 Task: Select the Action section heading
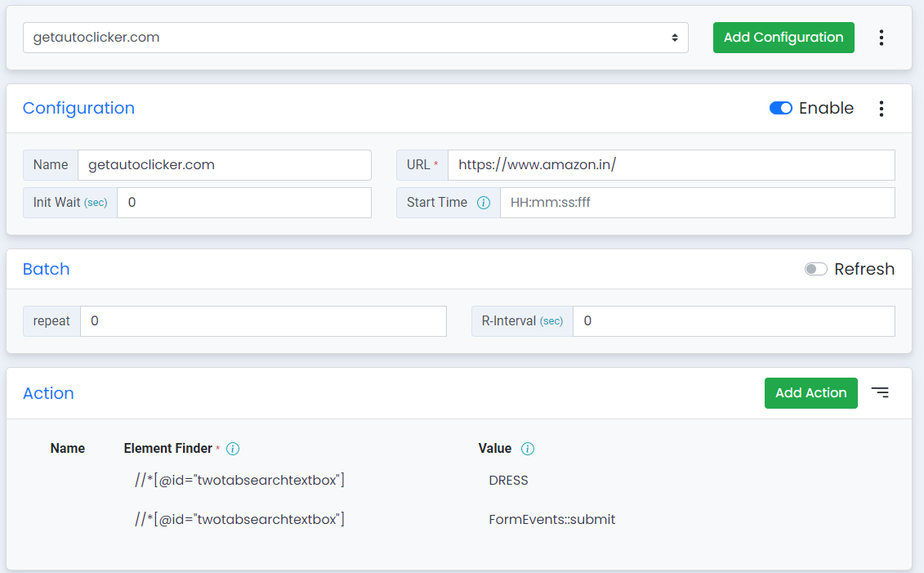48,393
